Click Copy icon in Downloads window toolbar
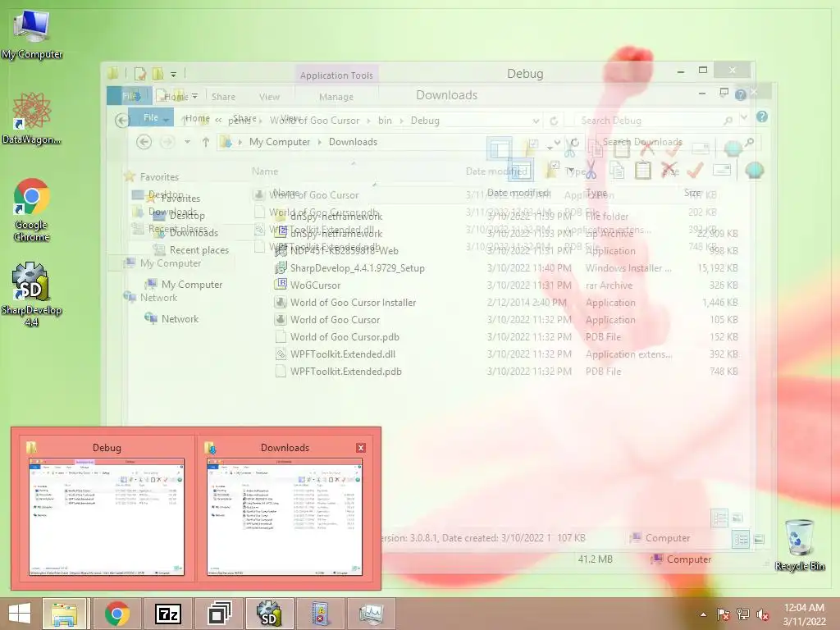840x630 pixels. 617,171
